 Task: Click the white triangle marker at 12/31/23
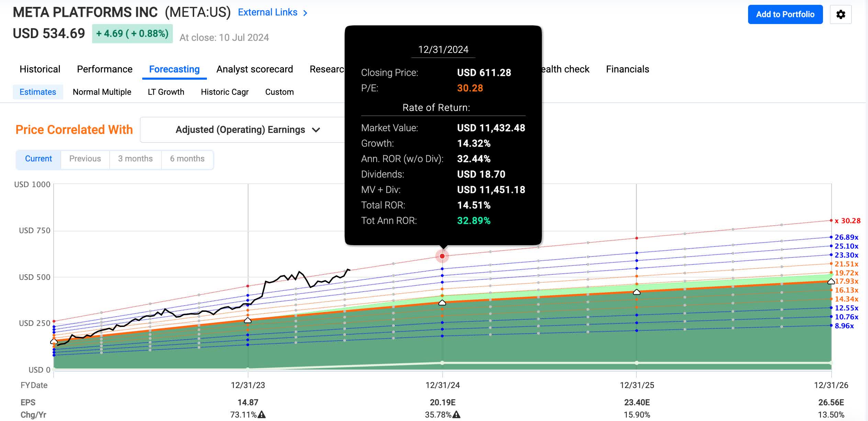click(x=248, y=320)
